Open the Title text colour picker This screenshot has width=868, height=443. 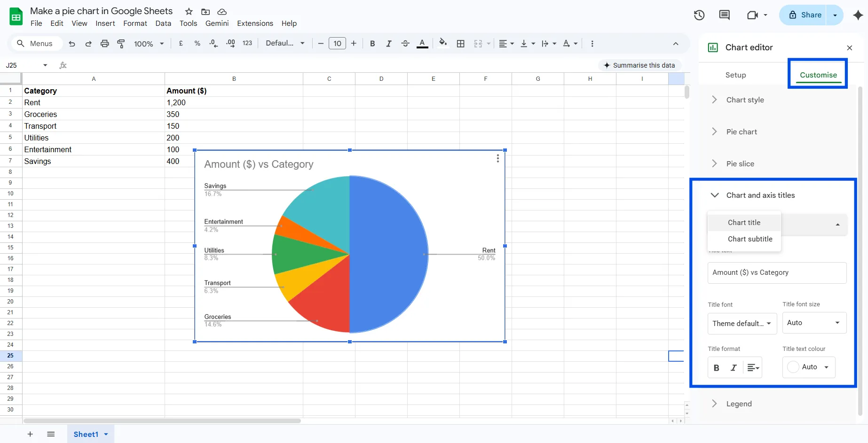coord(808,367)
